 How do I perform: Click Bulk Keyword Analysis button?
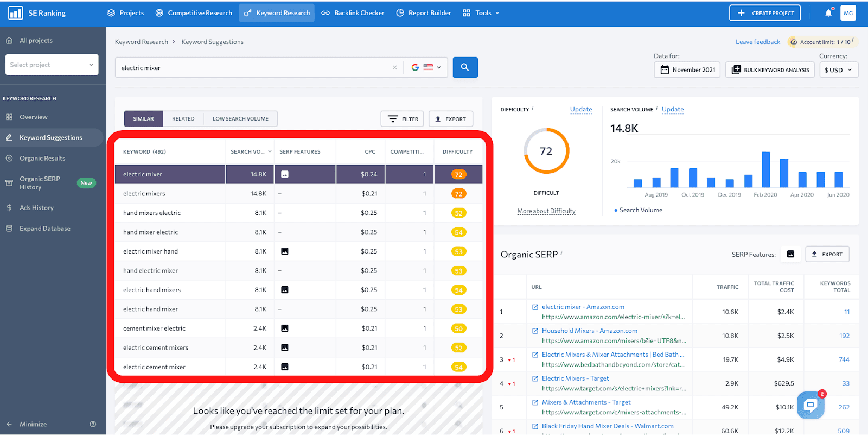[770, 69]
